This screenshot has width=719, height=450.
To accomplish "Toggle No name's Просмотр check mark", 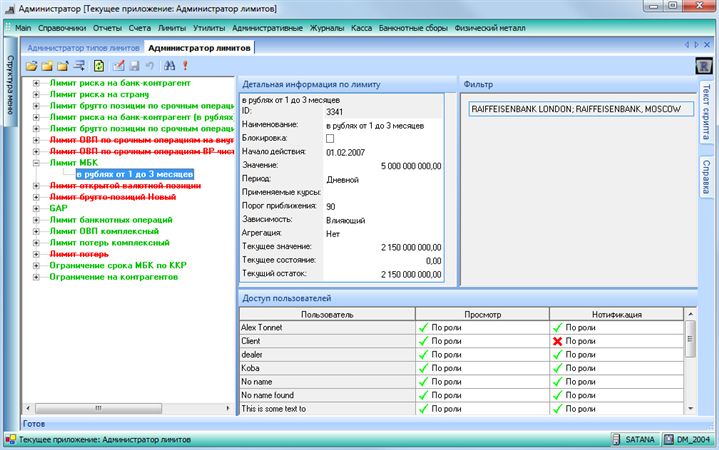I will tap(423, 382).
